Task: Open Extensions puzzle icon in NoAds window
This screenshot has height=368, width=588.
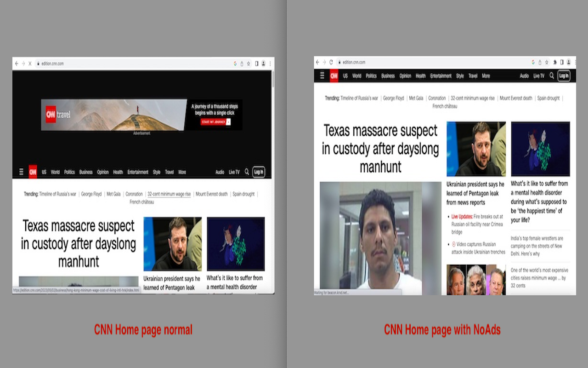Action: (555, 62)
